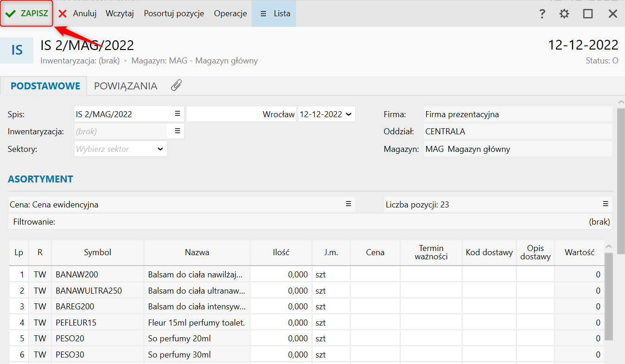Open the help question mark icon
The width and height of the screenshot is (625, 364).
click(542, 14)
